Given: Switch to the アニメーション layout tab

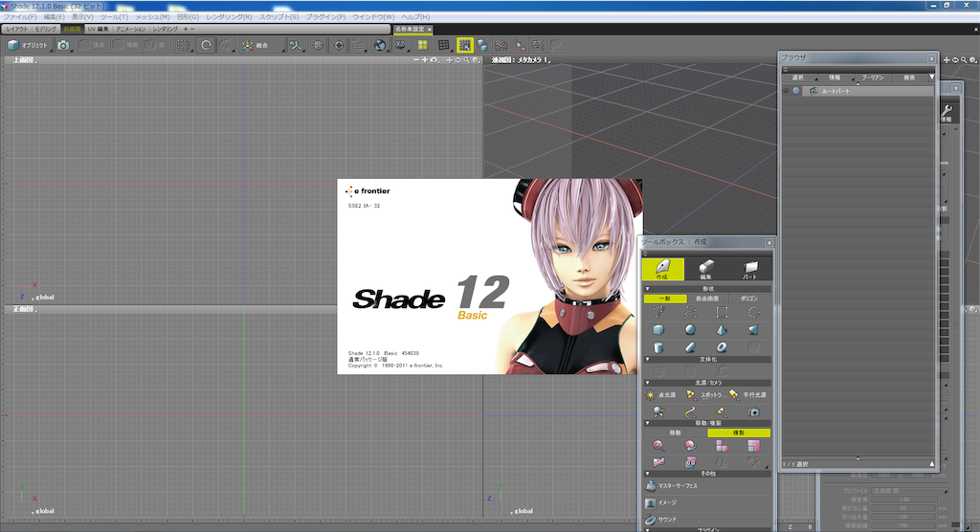Looking at the screenshot, I should click(x=130, y=29).
